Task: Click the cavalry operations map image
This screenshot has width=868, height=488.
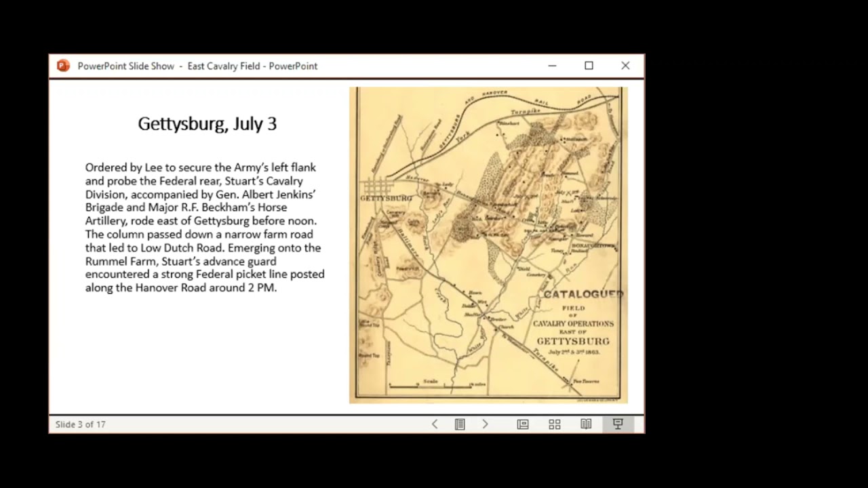Action: (x=488, y=245)
